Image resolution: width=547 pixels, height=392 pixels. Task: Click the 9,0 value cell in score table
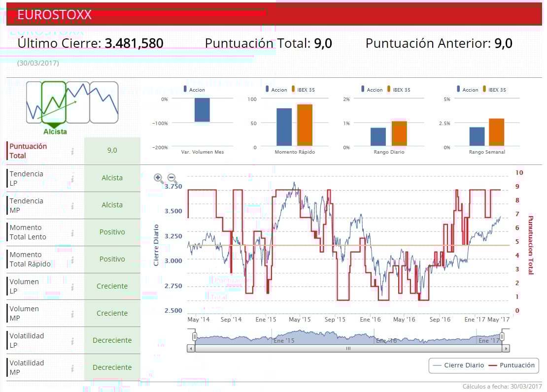pos(112,150)
